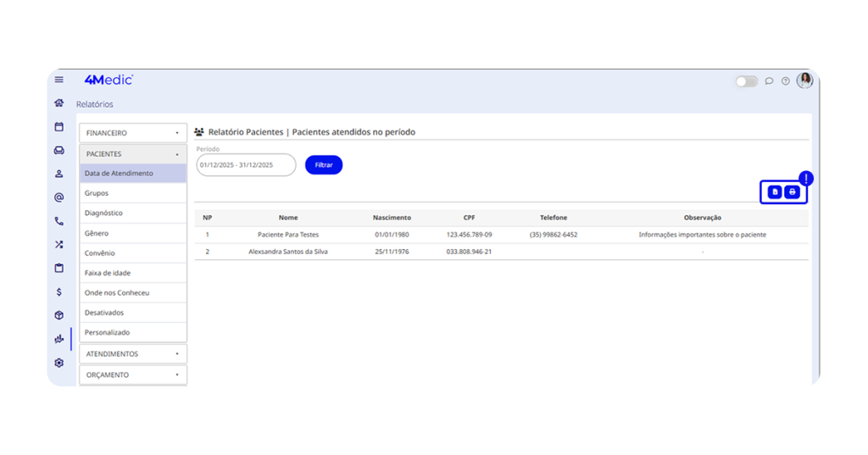Open the settings gear icon in the sidebar
868x455 pixels.
pos(58,363)
